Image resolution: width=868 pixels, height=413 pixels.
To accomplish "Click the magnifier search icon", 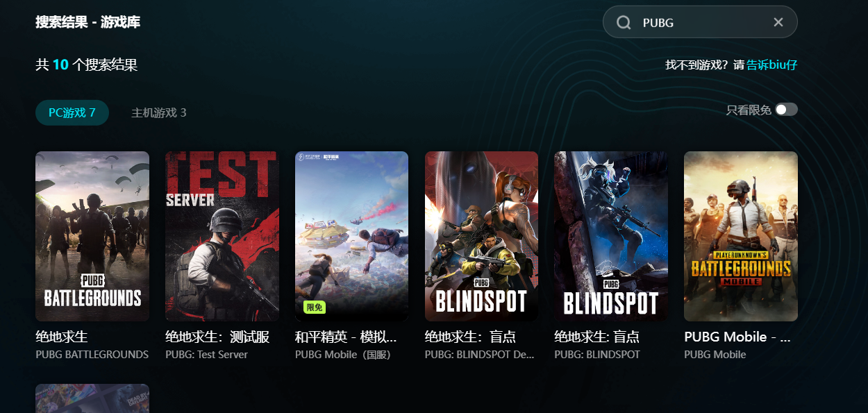I will [624, 23].
